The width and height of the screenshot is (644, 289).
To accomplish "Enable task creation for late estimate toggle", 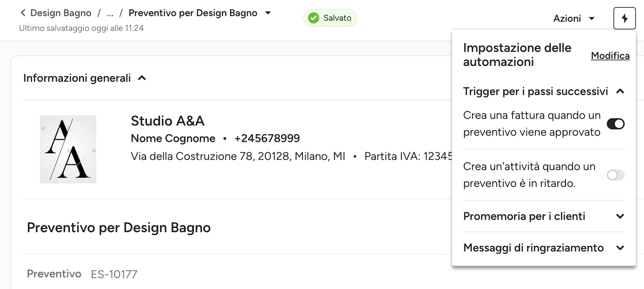I will pyautogui.click(x=616, y=175).
